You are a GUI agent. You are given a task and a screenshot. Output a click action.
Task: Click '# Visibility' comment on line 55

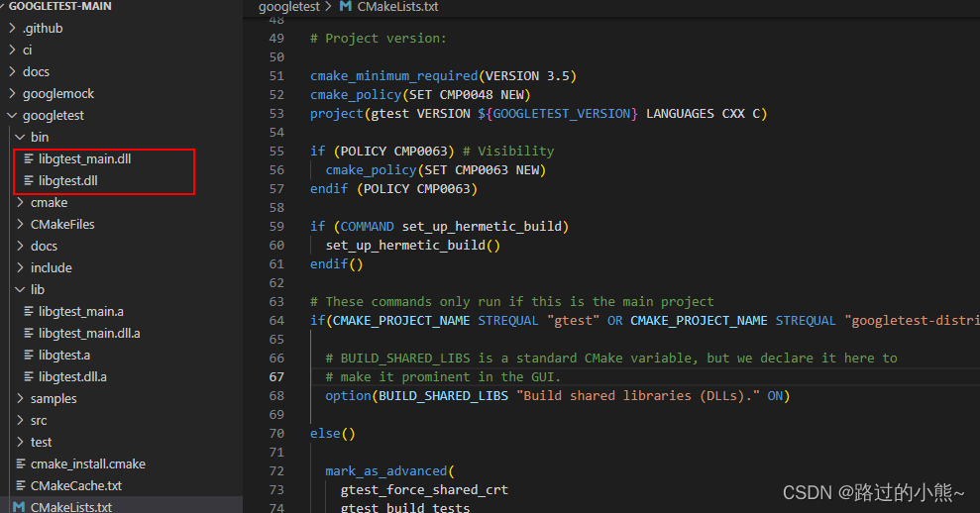tap(508, 151)
